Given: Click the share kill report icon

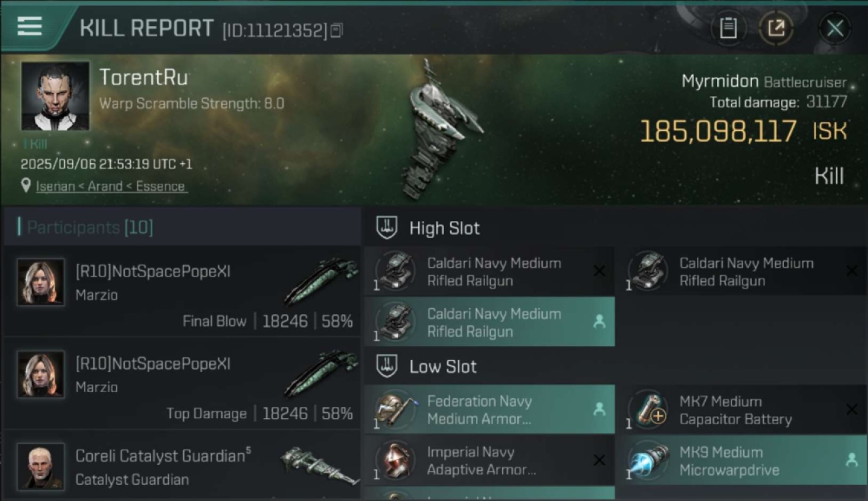Looking at the screenshot, I should click(x=776, y=28).
